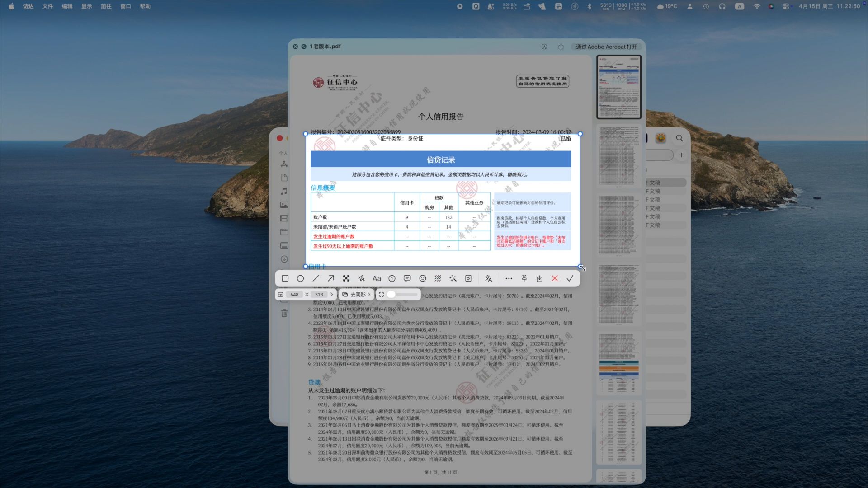Screen dimensions: 868x488
Task: Click the size preset window icon
Action: 280,294
